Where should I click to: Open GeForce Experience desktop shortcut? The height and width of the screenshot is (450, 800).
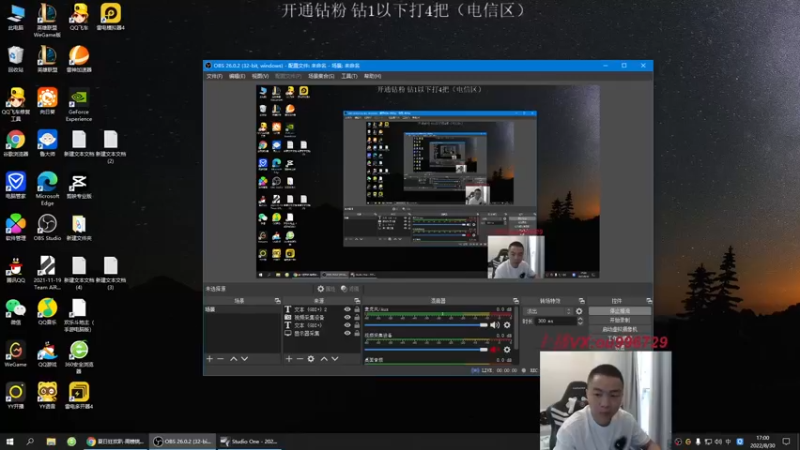[x=79, y=105]
